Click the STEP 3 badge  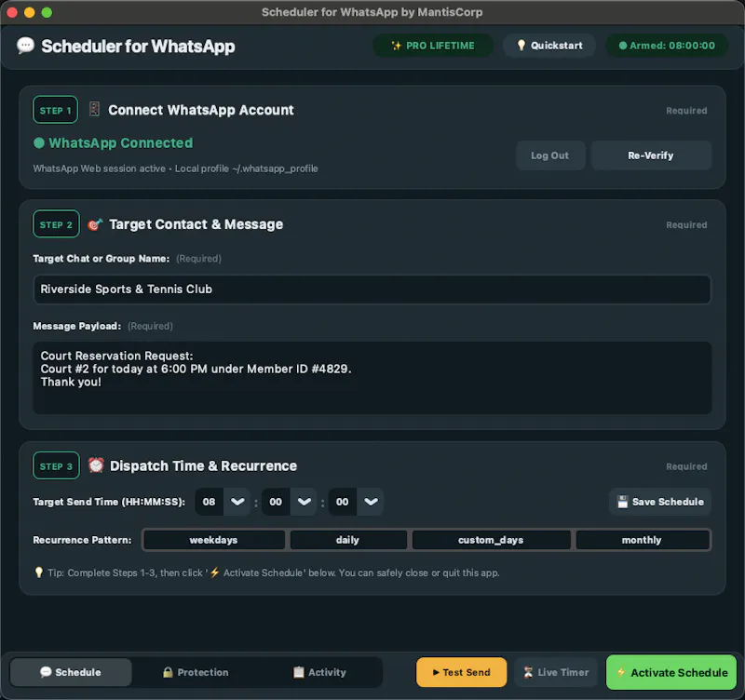56,465
